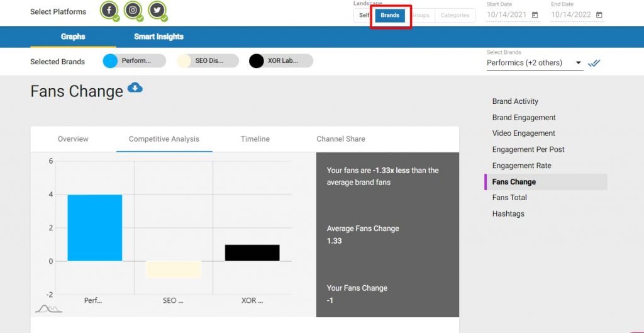644x333 pixels.
Task: Click the 'Select Platforms' label
Action: [58, 11]
